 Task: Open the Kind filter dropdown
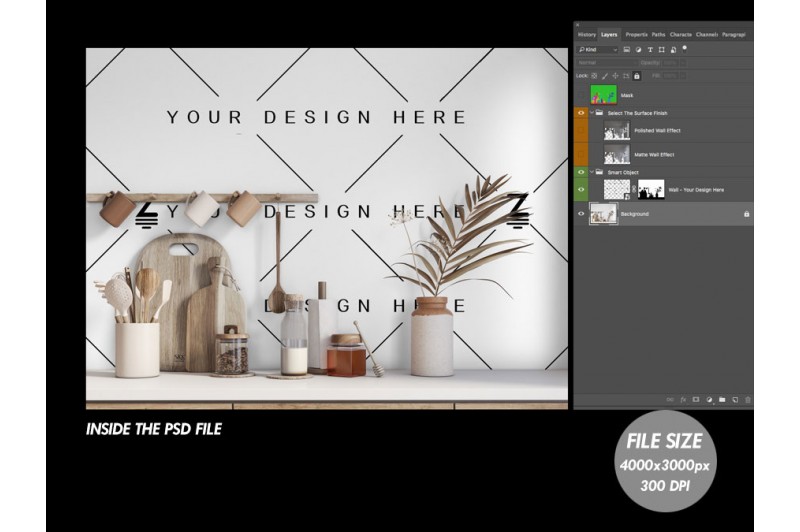597,49
